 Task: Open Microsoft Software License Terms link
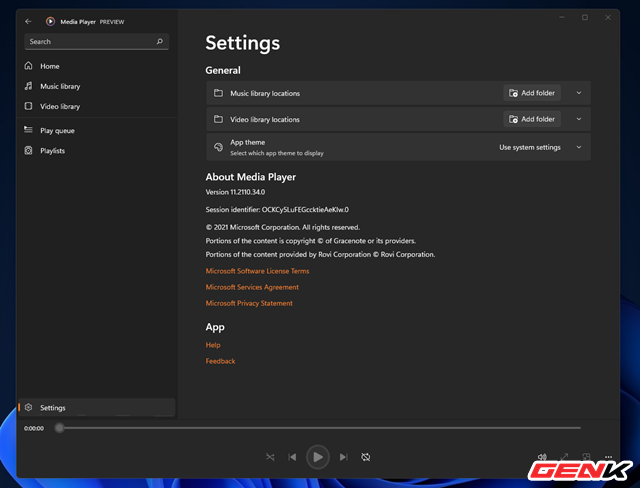[257, 271]
